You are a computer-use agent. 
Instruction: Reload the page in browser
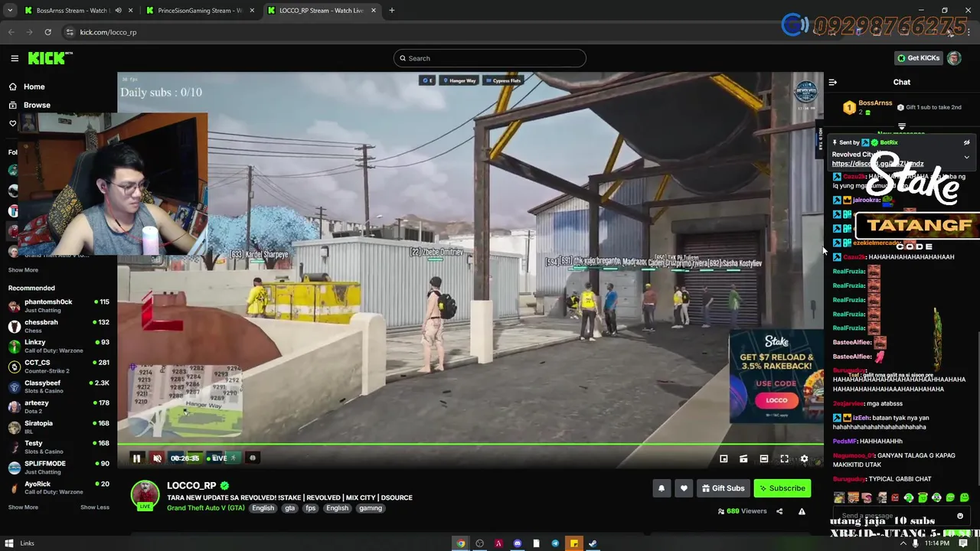47,32
